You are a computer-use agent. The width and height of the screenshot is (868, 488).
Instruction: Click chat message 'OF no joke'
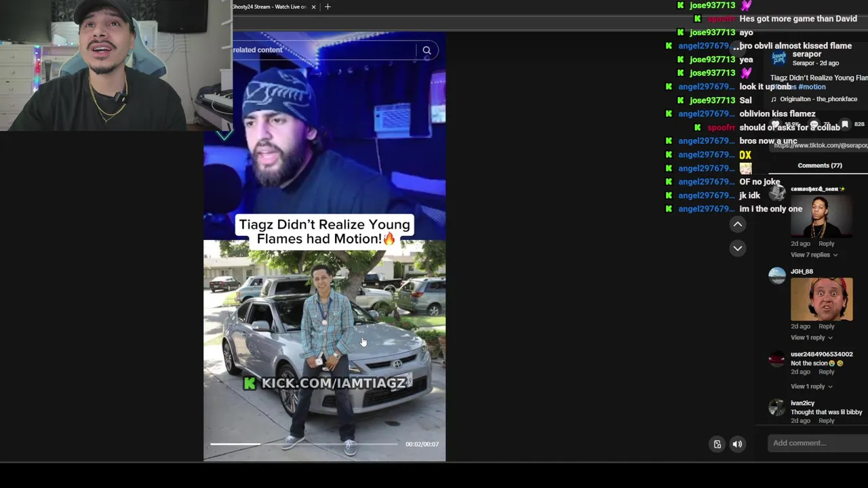click(x=759, y=182)
